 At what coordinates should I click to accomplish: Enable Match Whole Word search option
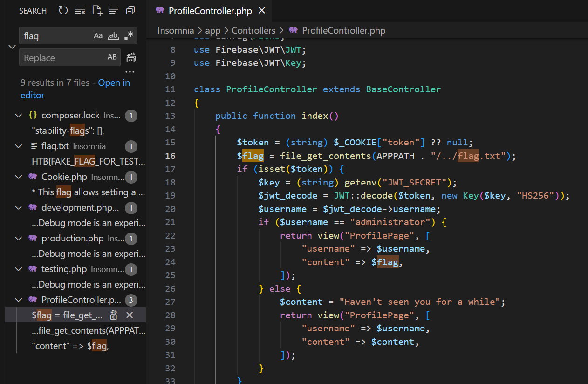pos(113,36)
